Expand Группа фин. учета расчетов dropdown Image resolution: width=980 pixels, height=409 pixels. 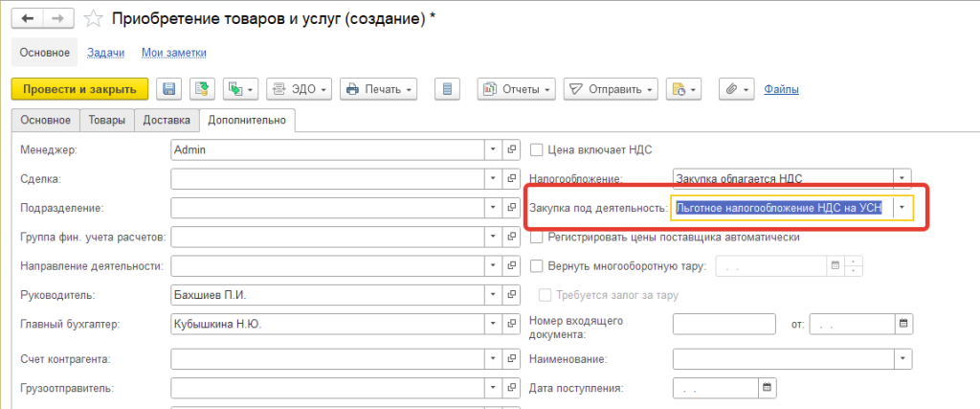pyautogui.click(x=493, y=237)
